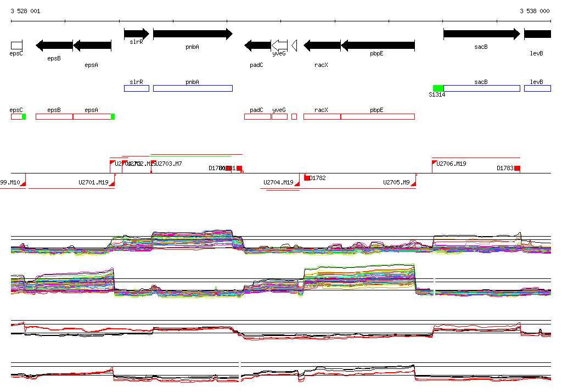This screenshot has height=392, width=562.
Task: Select the black racX gene arrow
Action: pos(322,46)
